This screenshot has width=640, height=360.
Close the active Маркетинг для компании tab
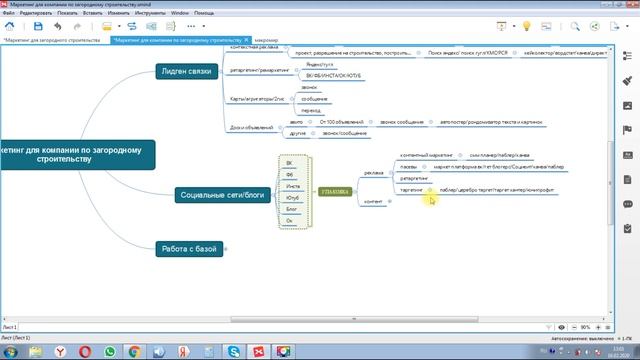246,40
